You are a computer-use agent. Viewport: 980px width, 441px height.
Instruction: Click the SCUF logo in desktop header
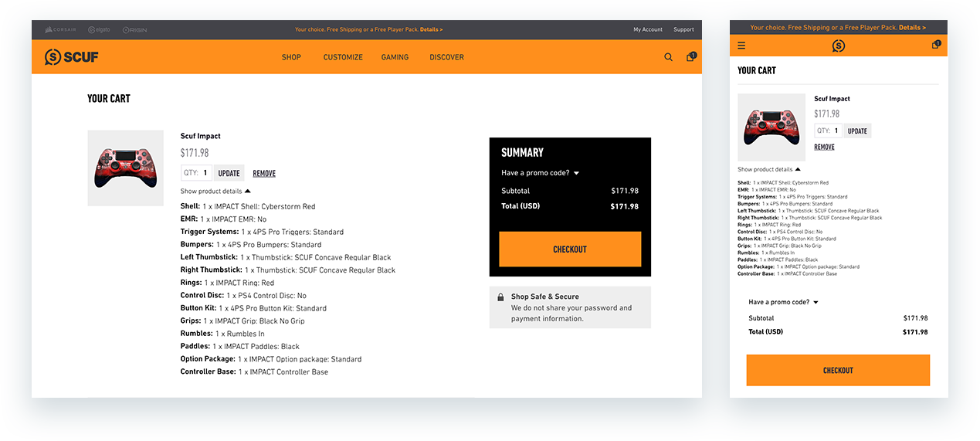(x=72, y=57)
